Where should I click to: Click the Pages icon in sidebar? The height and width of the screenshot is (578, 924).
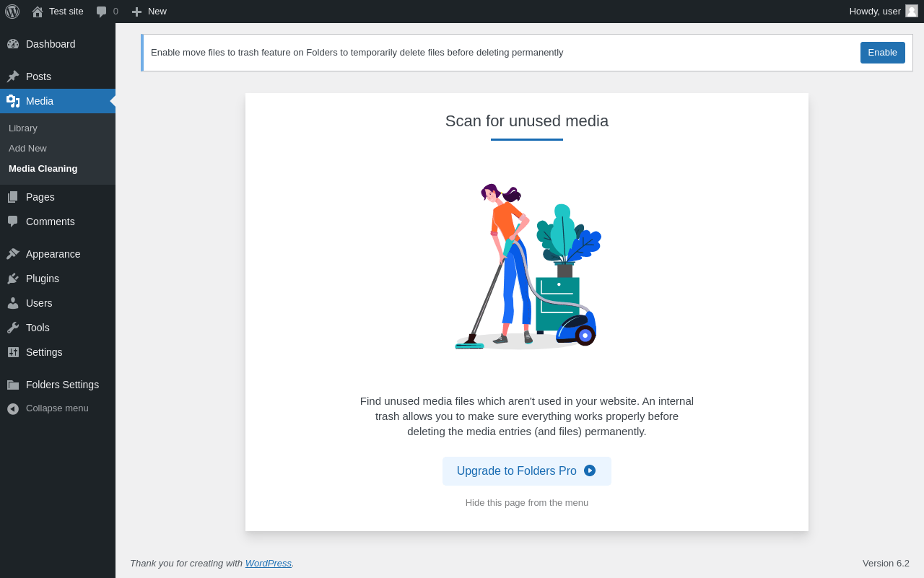click(x=13, y=197)
